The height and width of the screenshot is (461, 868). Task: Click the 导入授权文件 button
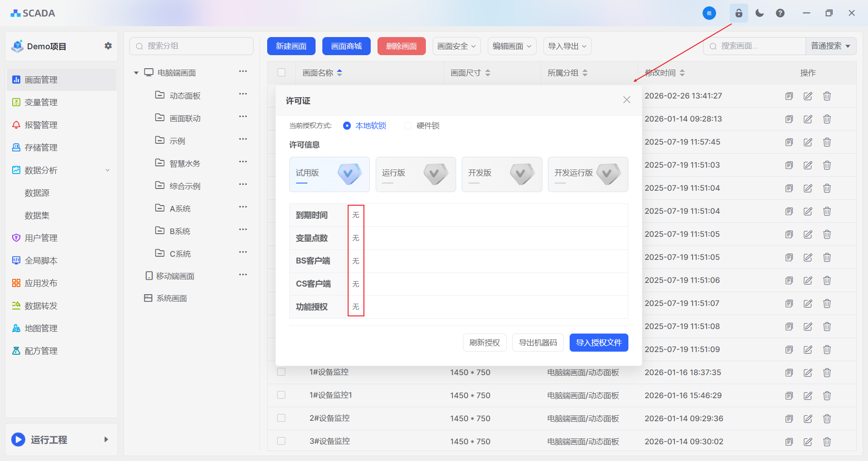[599, 343]
